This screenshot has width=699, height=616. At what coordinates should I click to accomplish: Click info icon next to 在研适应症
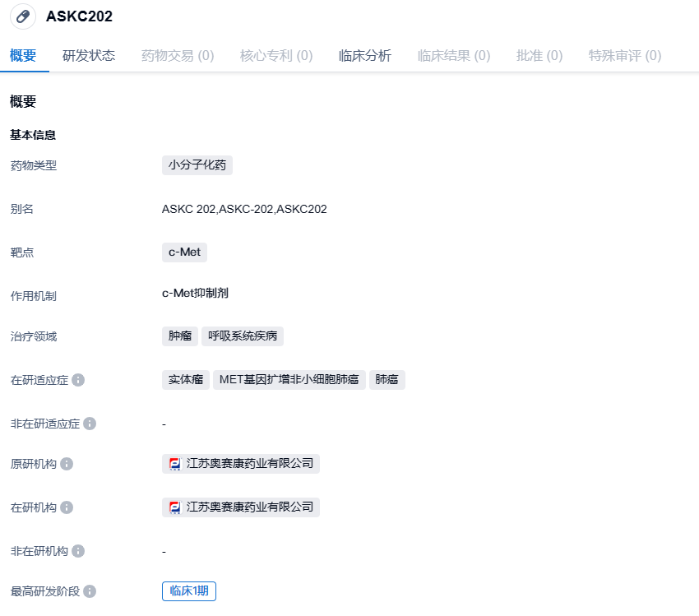click(x=78, y=380)
